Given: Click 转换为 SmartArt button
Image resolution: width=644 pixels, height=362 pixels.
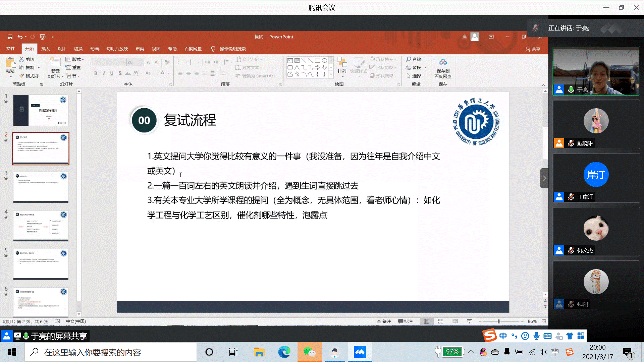Looking at the screenshot, I should pos(257,76).
